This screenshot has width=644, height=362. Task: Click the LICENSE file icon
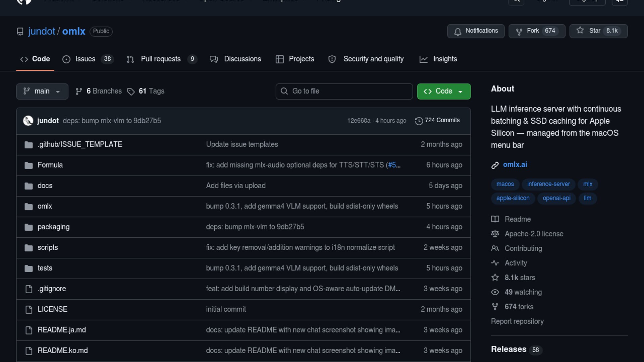(29, 309)
